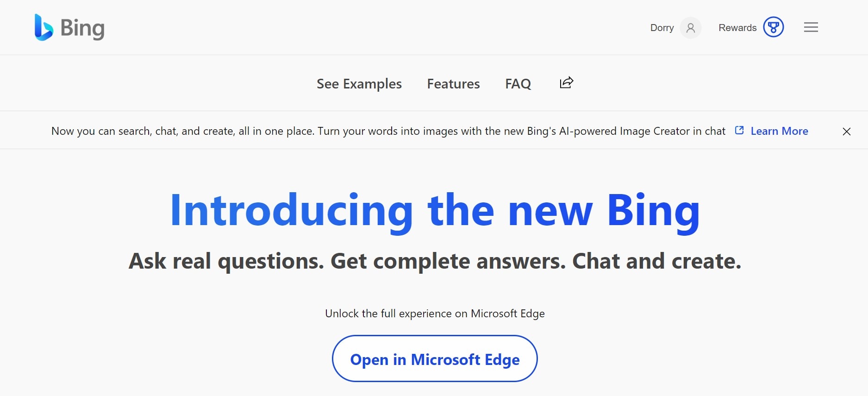Click the Dorry account name
This screenshot has width=868, height=396.
click(662, 28)
